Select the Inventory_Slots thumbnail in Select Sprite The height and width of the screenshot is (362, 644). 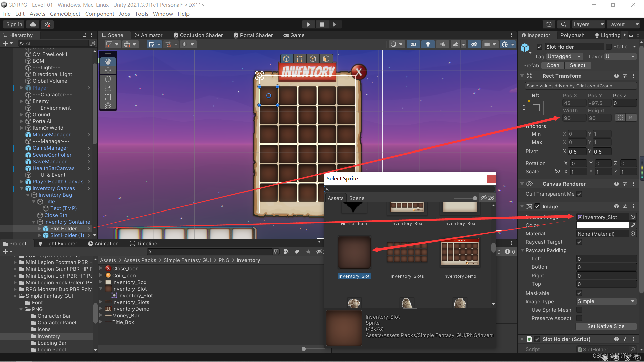(407, 253)
